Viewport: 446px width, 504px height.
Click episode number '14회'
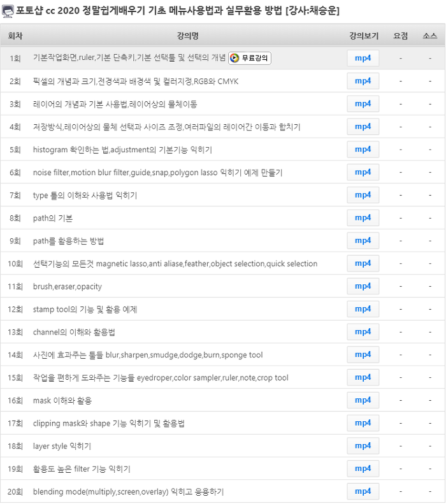tap(15, 355)
